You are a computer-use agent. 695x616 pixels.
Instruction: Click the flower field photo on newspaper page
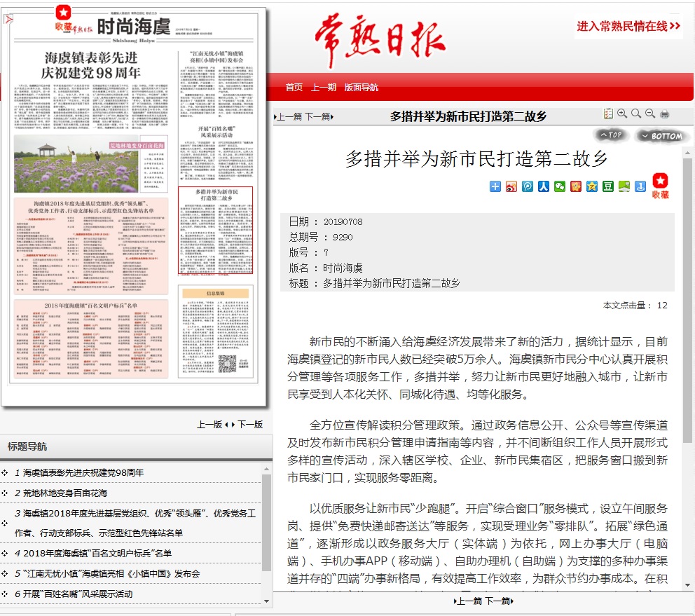76,164
